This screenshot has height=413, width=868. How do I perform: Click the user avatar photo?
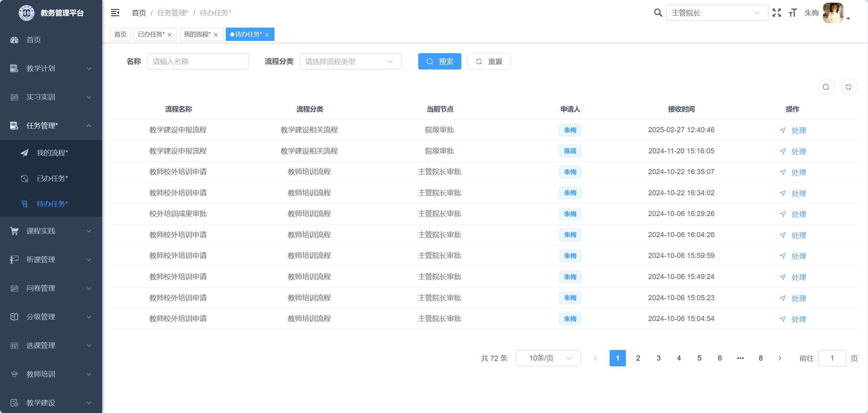(833, 13)
